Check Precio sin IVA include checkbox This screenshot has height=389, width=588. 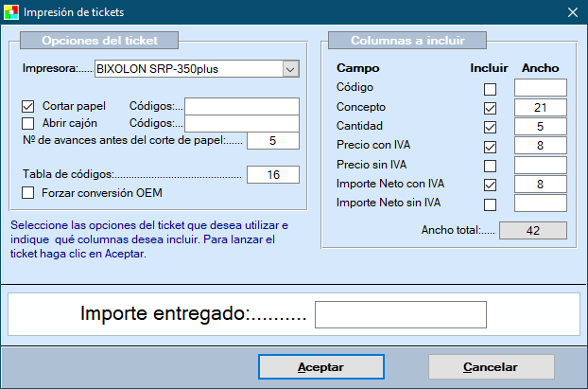(490, 165)
